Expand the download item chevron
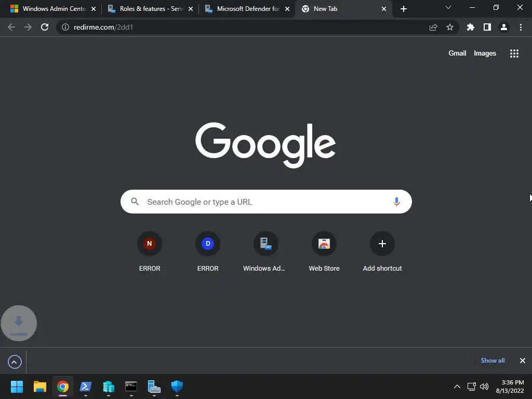 15,362
